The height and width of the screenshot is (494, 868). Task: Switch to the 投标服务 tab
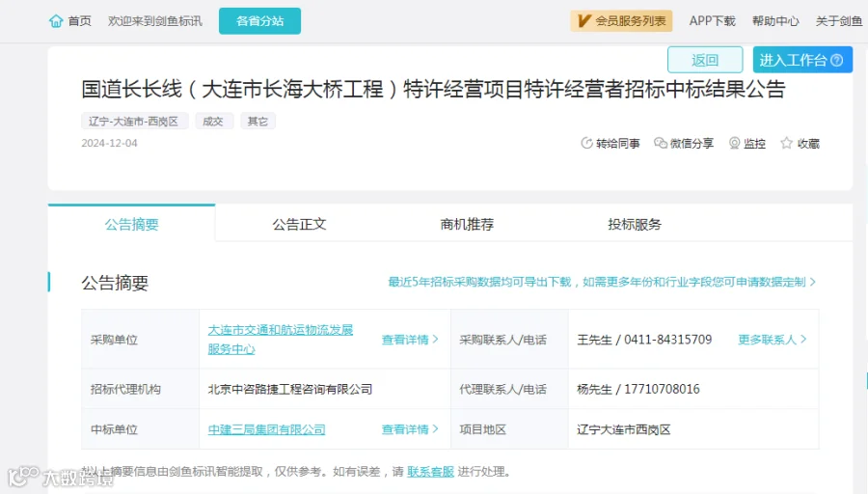point(635,224)
